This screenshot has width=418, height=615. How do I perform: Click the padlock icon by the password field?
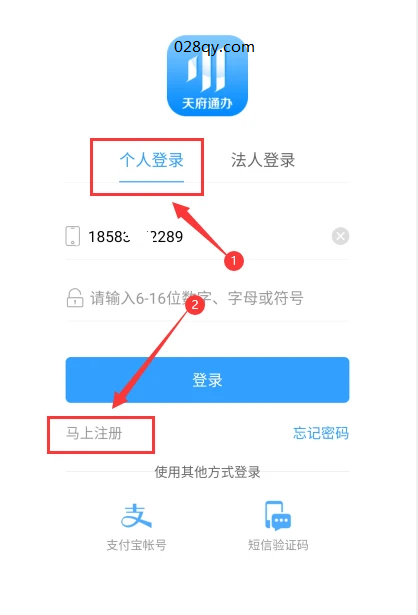[x=75, y=298]
